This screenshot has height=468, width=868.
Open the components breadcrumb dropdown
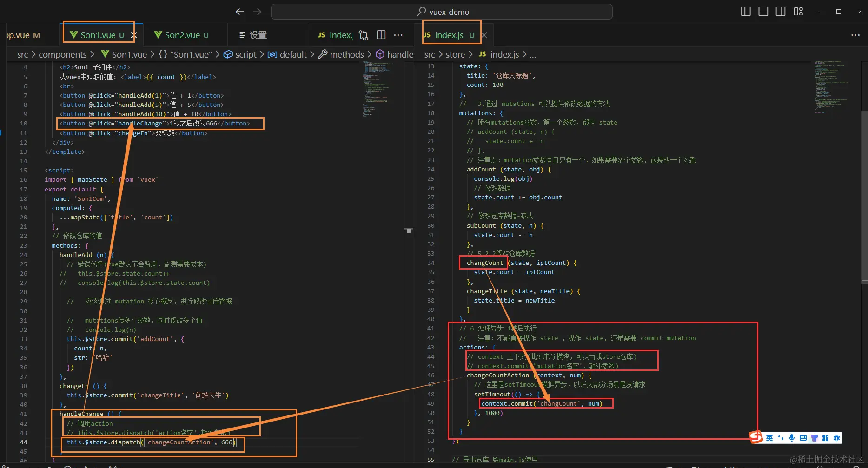coord(62,54)
